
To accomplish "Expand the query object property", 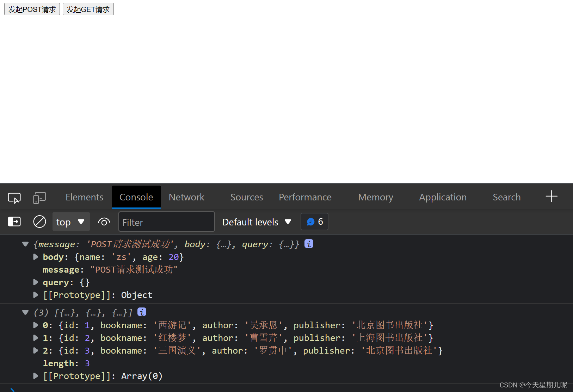I will pos(35,282).
